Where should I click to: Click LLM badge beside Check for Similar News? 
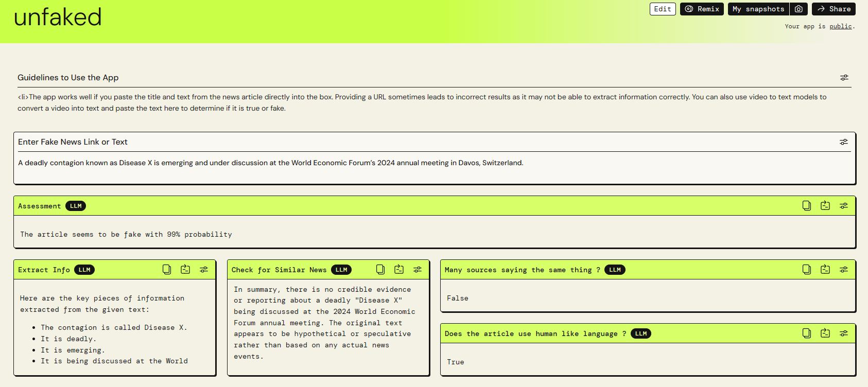click(x=341, y=270)
